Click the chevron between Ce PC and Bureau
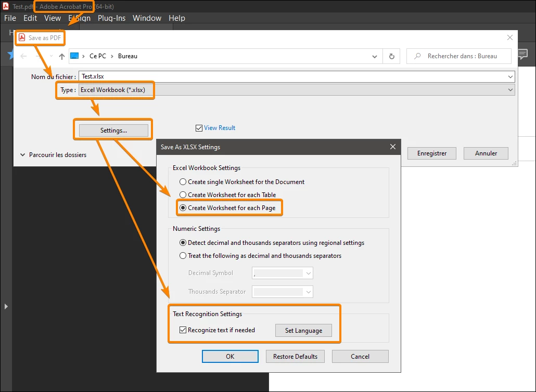The height and width of the screenshot is (392, 536). tap(112, 56)
